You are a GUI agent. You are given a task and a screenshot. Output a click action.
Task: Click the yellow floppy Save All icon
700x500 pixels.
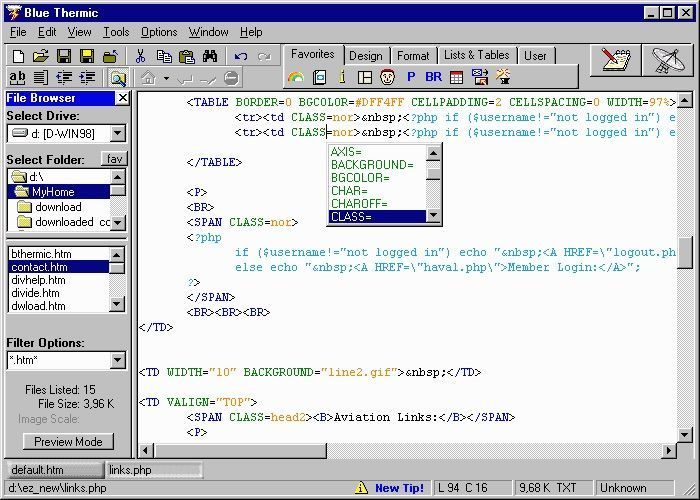point(87,56)
